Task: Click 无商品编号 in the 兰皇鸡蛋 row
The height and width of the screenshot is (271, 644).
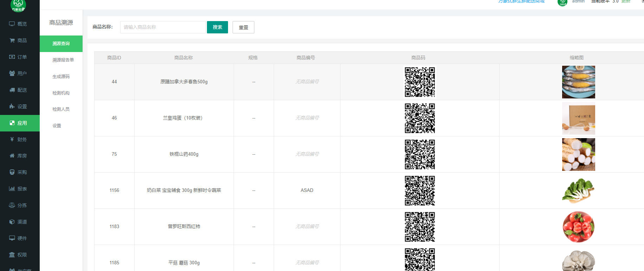Action: (307, 118)
